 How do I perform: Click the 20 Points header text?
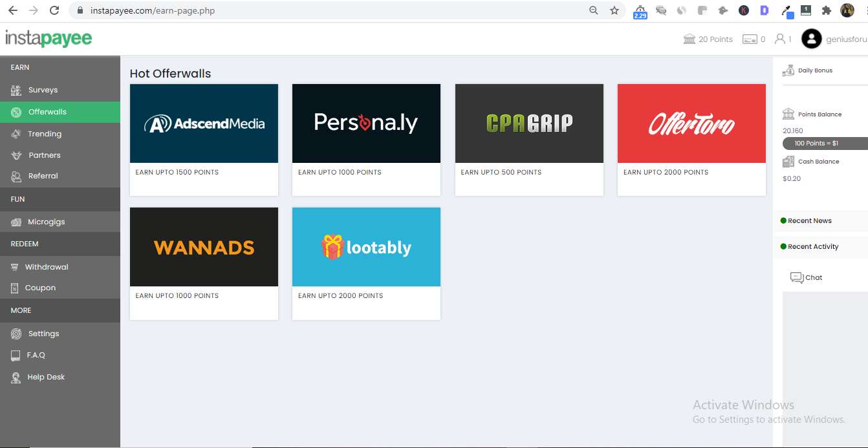click(715, 39)
